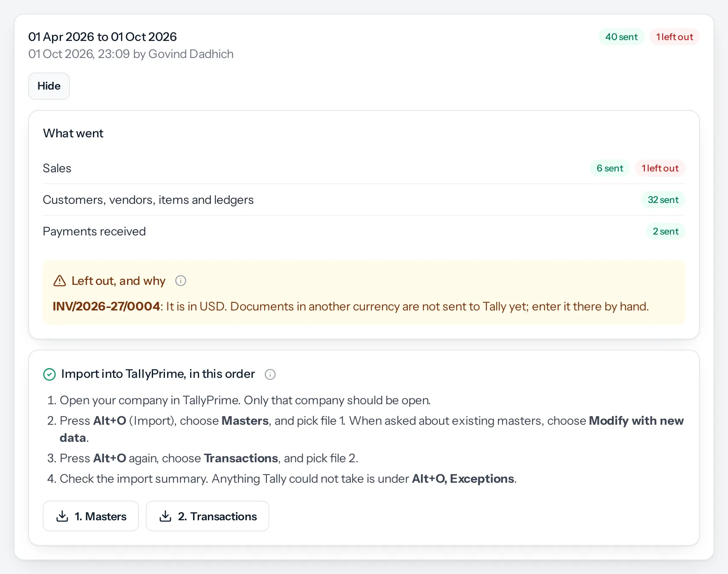Click the Payments received row label
The width and height of the screenshot is (728, 574).
[94, 231]
